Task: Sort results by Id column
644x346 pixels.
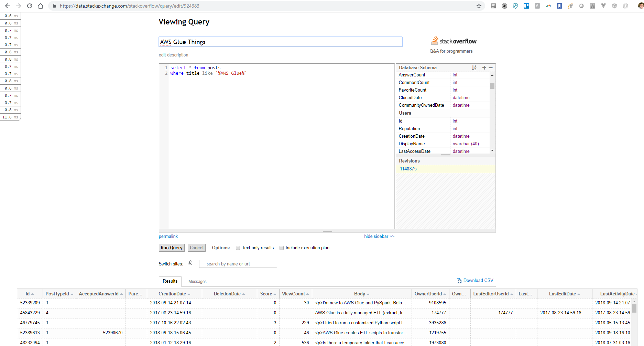Action: (x=30, y=294)
